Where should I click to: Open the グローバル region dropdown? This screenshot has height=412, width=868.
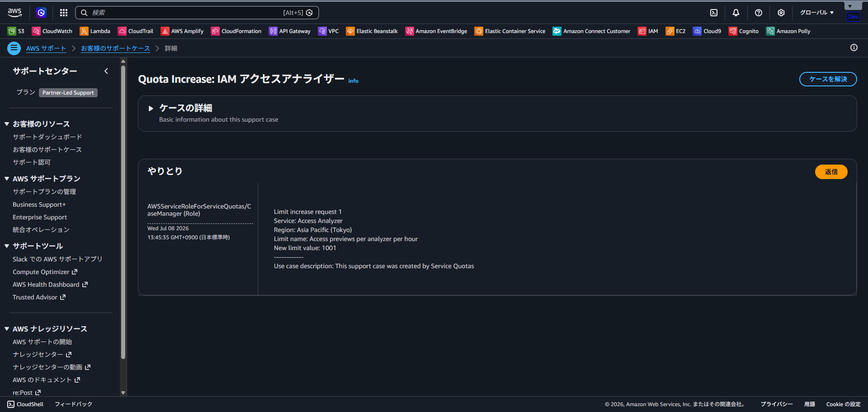(x=816, y=13)
